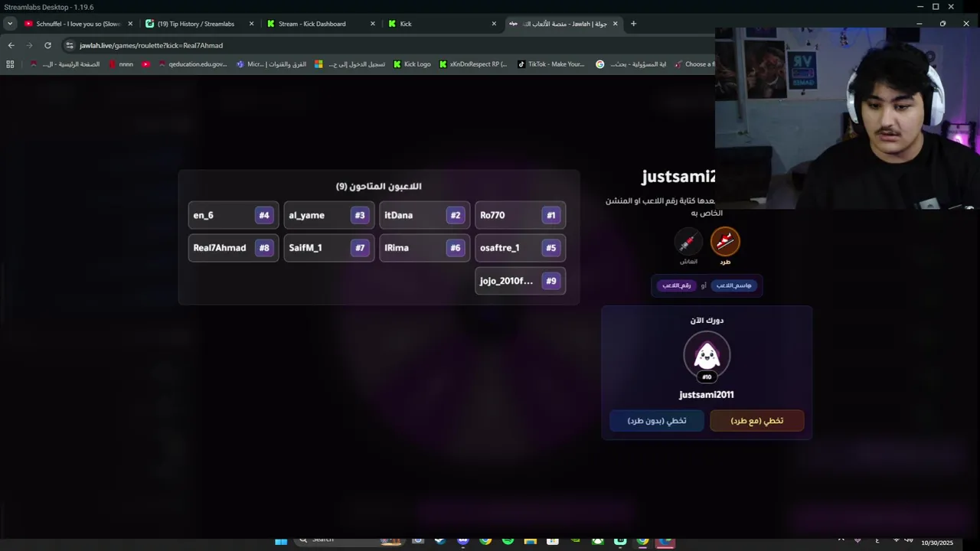The height and width of the screenshot is (551, 980).
Task: Select the Jawlah roulette tab
Action: [563, 24]
